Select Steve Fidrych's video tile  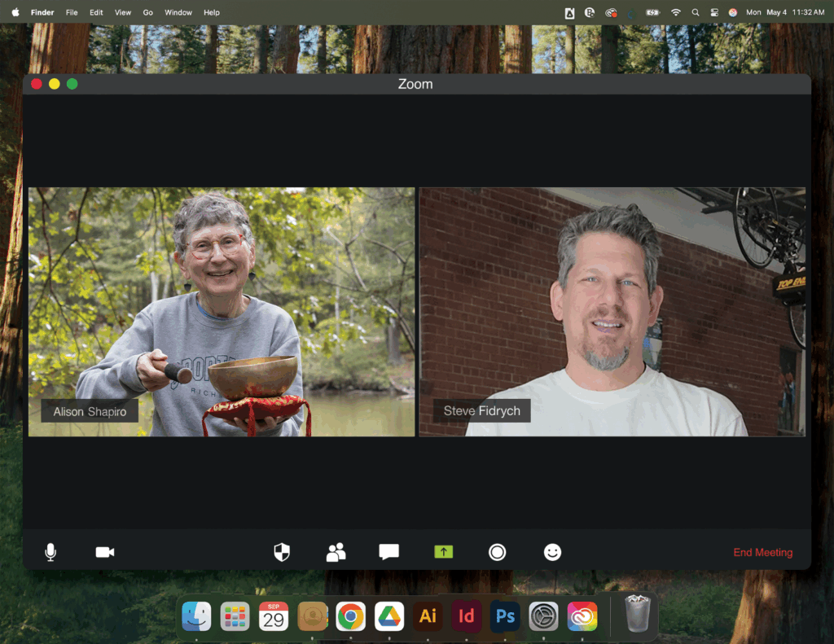(x=612, y=312)
